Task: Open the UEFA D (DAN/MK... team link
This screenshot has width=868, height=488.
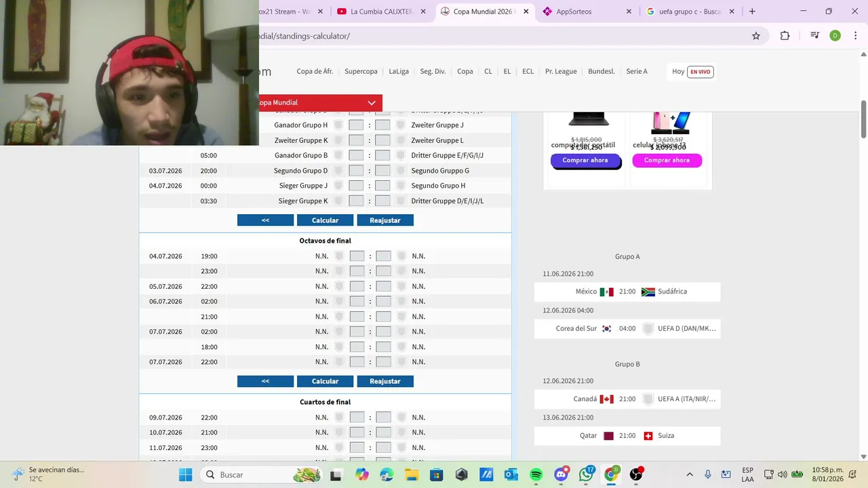Action: click(687, 329)
